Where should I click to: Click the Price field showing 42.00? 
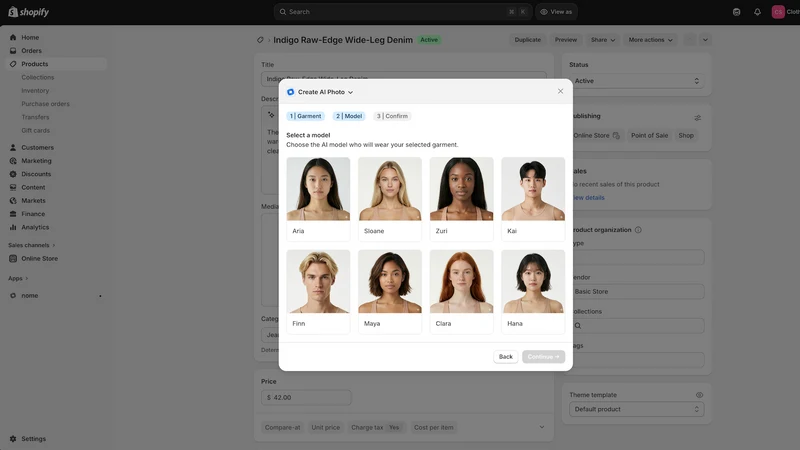306,397
